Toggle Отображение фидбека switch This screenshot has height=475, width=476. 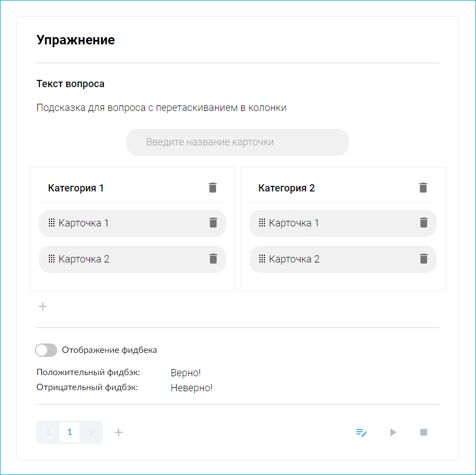point(46,350)
